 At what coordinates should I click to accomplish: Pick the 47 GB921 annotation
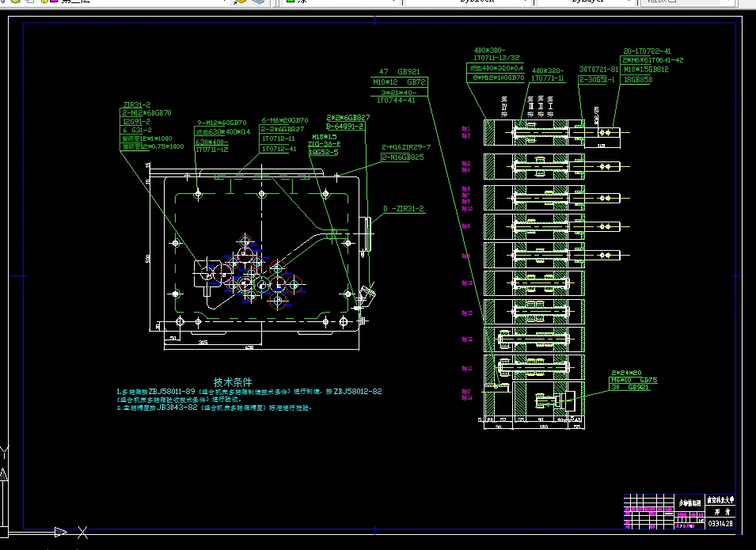click(x=399, y=72)
